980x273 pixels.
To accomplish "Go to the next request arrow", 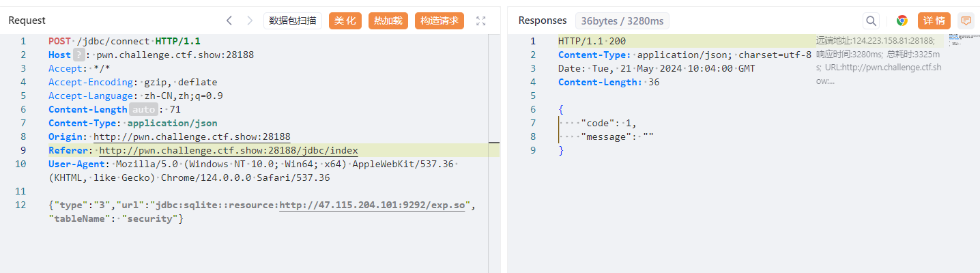I will 250,20.
